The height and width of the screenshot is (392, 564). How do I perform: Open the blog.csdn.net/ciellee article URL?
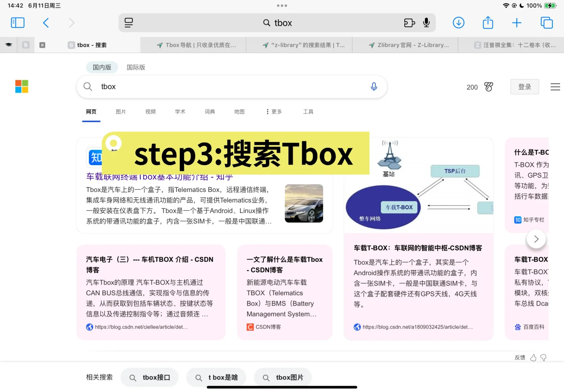[x=142, y=327]
